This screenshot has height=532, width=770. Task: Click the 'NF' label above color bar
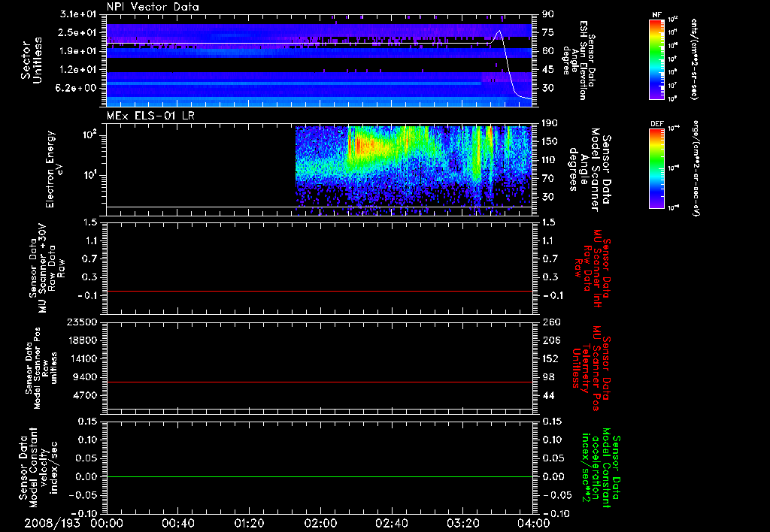click(657, 15)
